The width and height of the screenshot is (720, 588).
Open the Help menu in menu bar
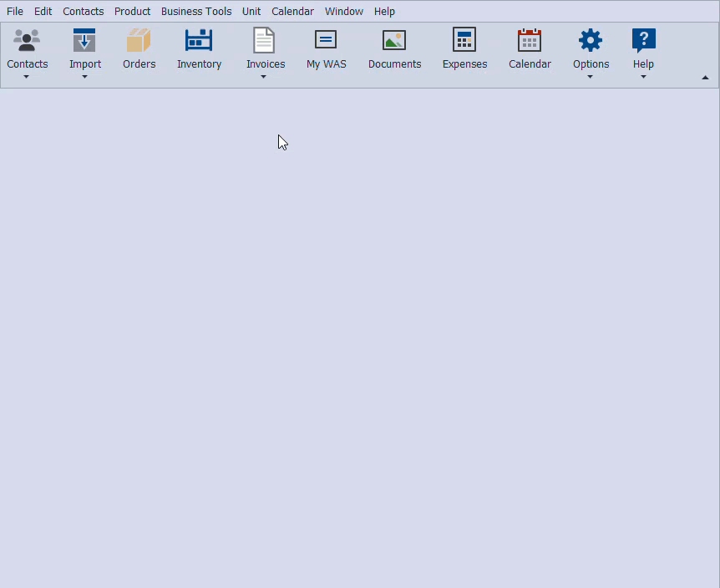click(x=384, y=12)
